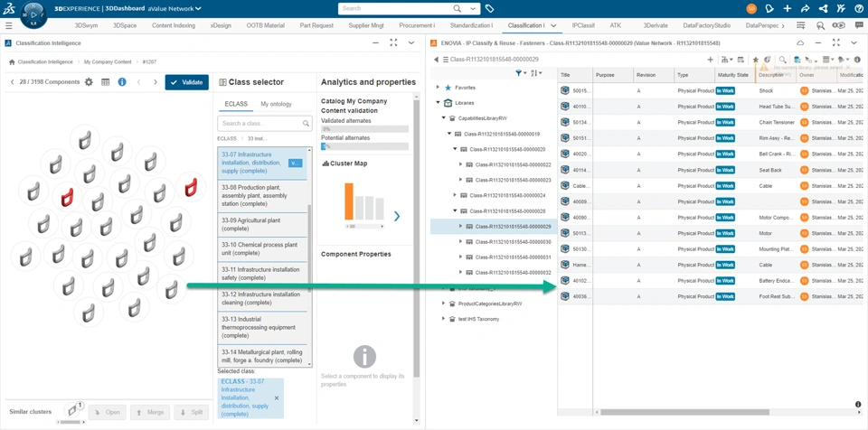
Task: Open the 3DEXPERIENCE compass
Action: 34,15
